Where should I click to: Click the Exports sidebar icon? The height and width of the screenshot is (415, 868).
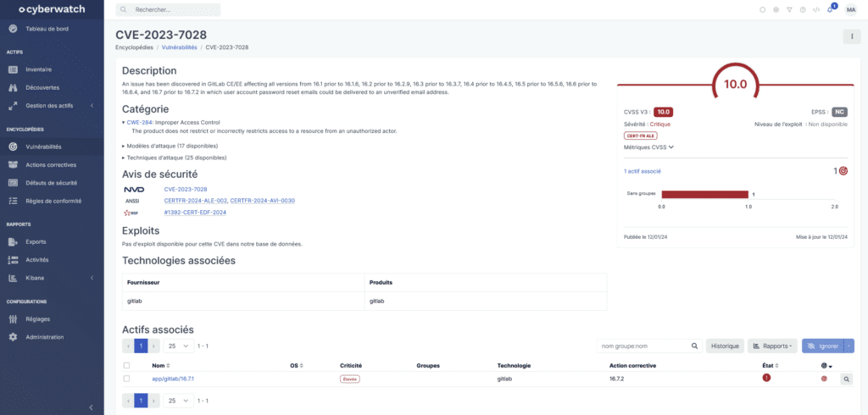14,242
